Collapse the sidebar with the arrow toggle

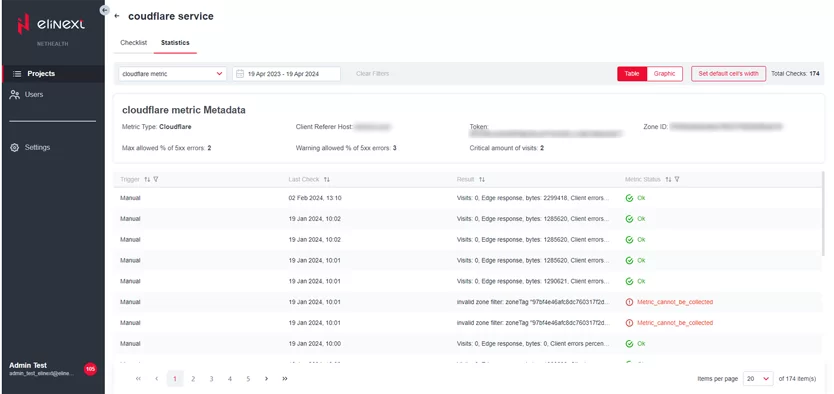point(104,10)
